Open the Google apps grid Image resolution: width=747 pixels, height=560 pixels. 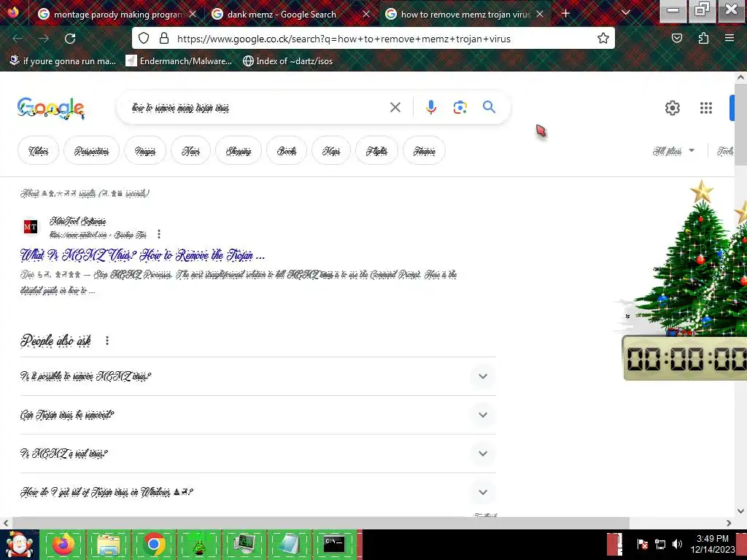pyautogui.click(x=706, y=108)
